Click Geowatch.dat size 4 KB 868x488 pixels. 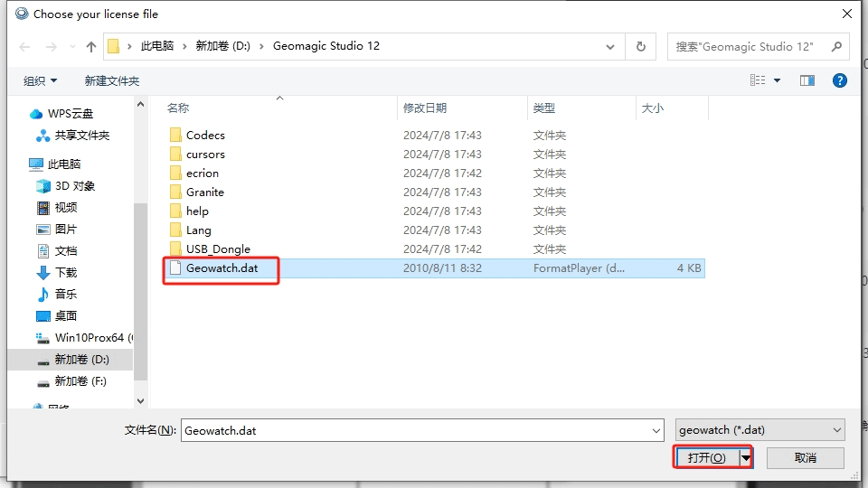click(689, 268)
